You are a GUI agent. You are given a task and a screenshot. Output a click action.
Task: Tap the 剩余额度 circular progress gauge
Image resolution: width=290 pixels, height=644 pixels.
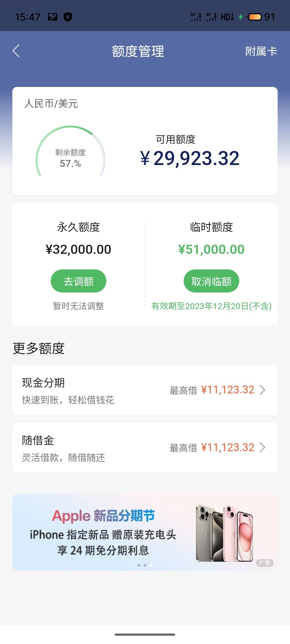click(70, 151)
